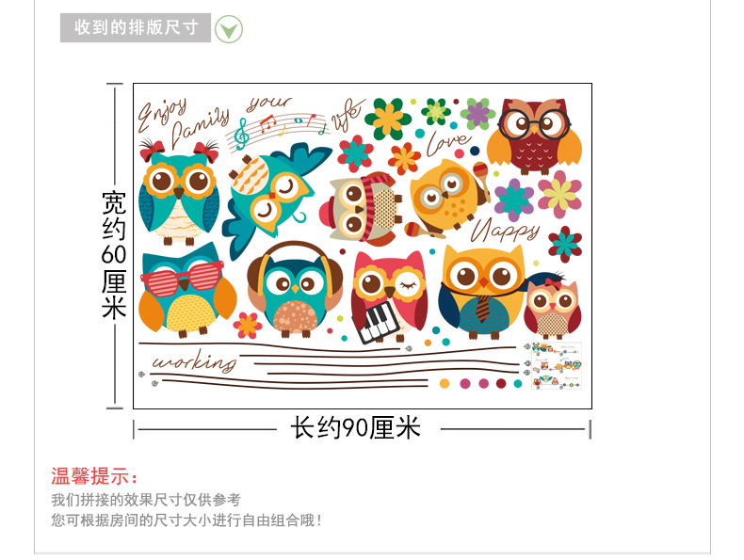Click the owl with red knit hat
The width and height of the screenshot is (744, 560).
361,209
